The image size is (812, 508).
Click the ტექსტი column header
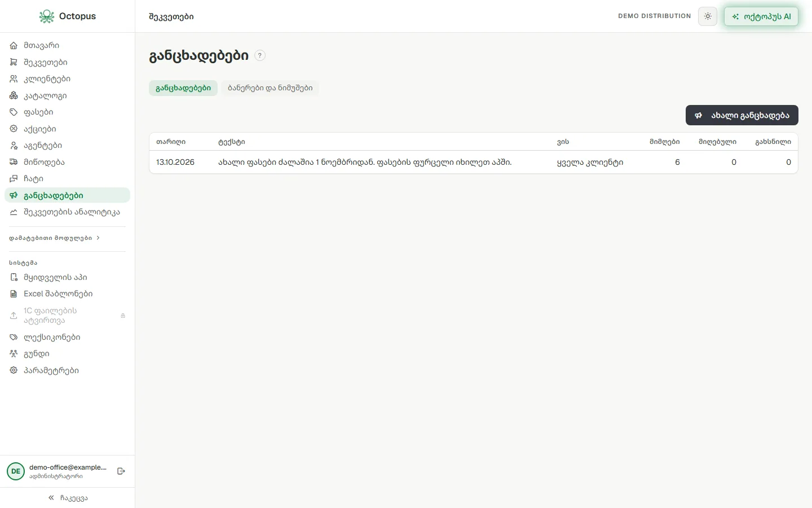point(232,142)
